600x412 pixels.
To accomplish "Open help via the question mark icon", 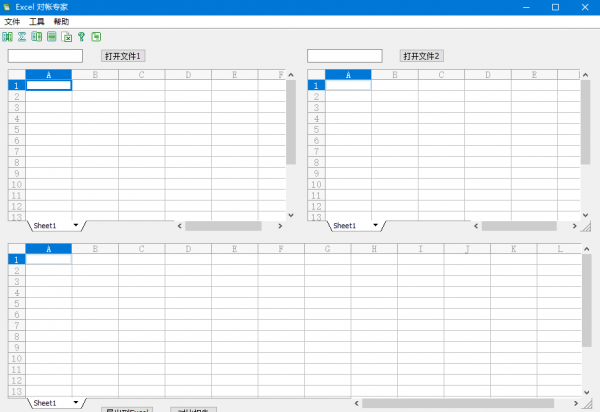I will 81,37.
